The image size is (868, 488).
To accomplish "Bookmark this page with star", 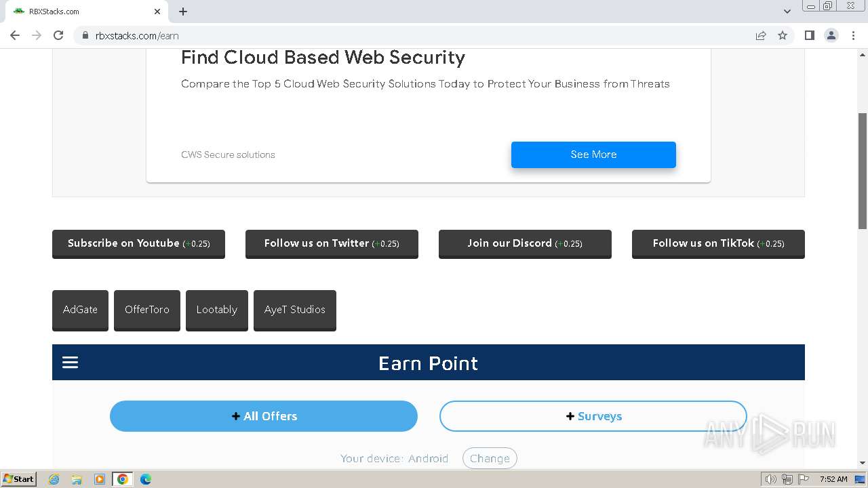I will pyautogui.click(x=783, y=35).
